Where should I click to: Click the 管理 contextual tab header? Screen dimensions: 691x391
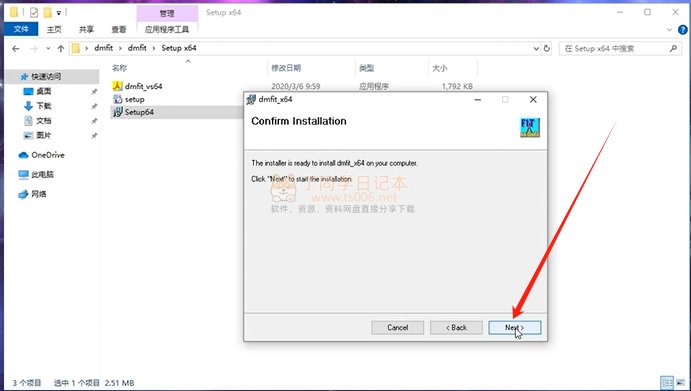pyautogui.click(x=167, y=13)
